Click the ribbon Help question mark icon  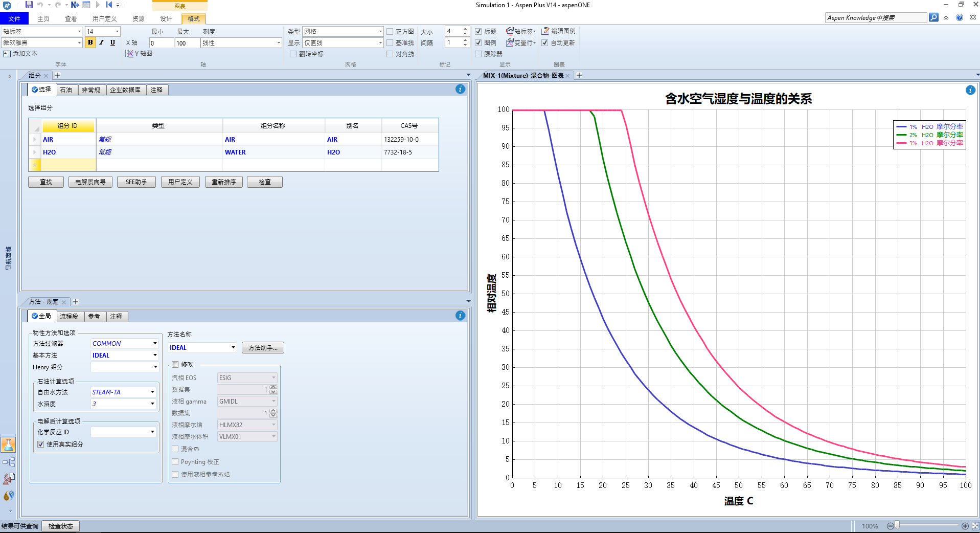pos(960,17)
